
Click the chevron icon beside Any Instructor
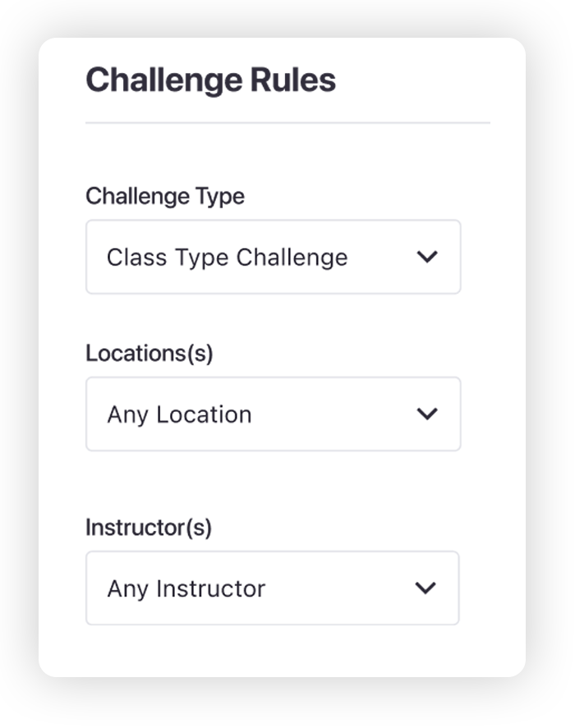click(x=425, y=588)
